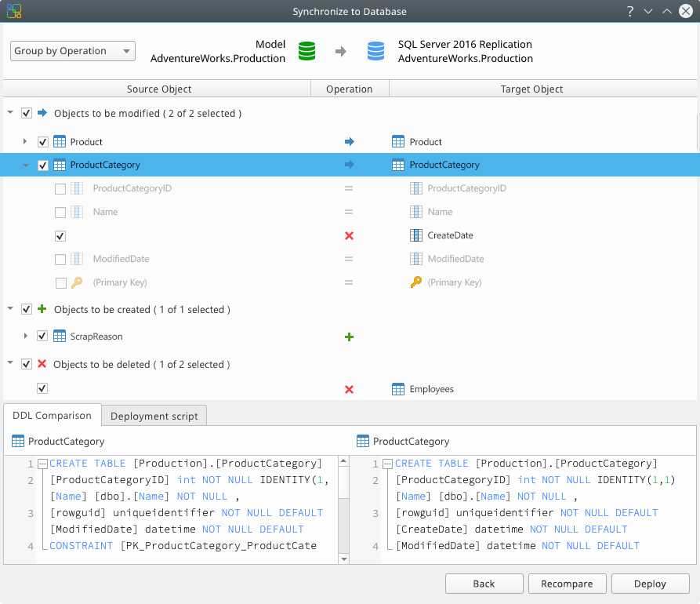Click the blue SQL Server target database icon
The width and height of the screenshot is (700, 604).
point(375,51)
